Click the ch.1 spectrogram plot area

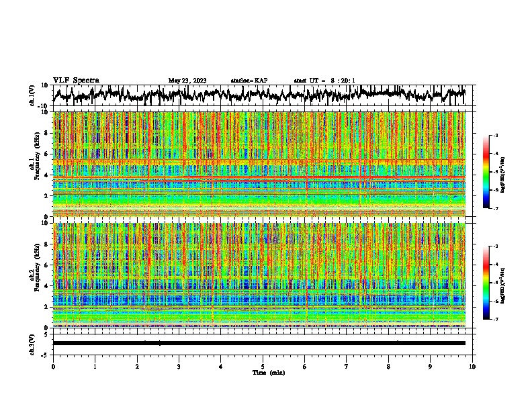coord(259,164)
